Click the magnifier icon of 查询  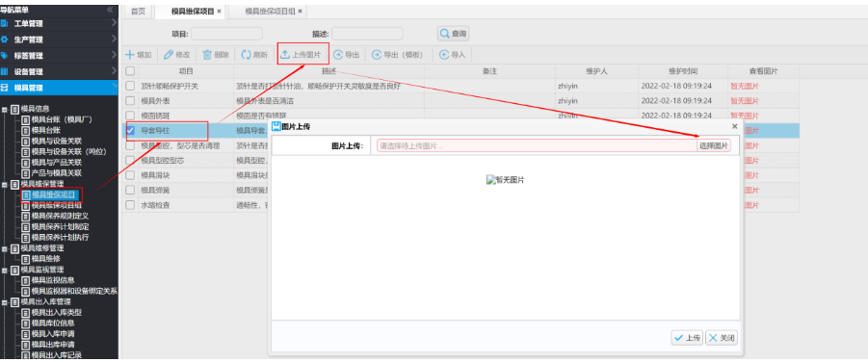tap(444, 34)
